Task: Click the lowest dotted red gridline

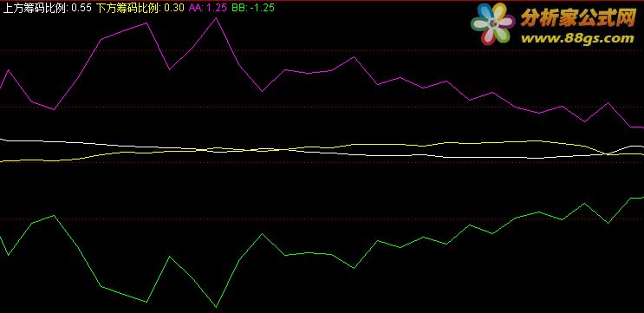Action: (322, 218)
